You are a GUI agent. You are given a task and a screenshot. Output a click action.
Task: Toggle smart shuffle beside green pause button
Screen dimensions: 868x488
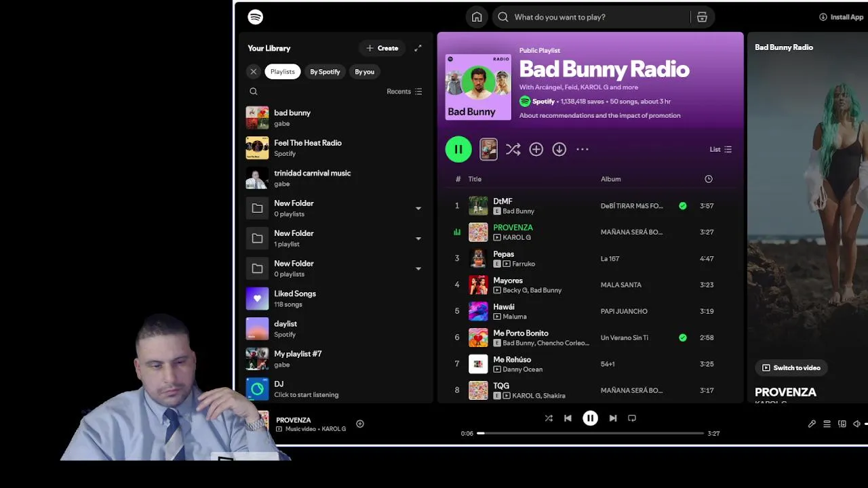coord(513,149)
